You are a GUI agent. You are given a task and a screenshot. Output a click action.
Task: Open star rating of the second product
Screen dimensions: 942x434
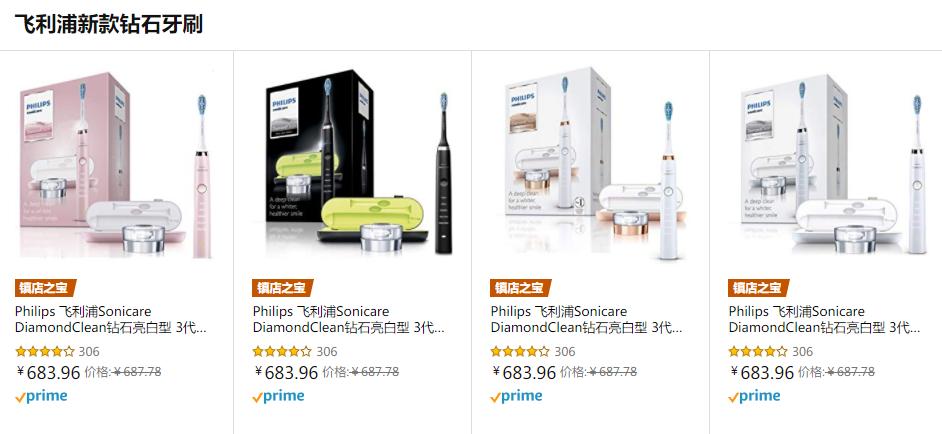coord(283,351)
